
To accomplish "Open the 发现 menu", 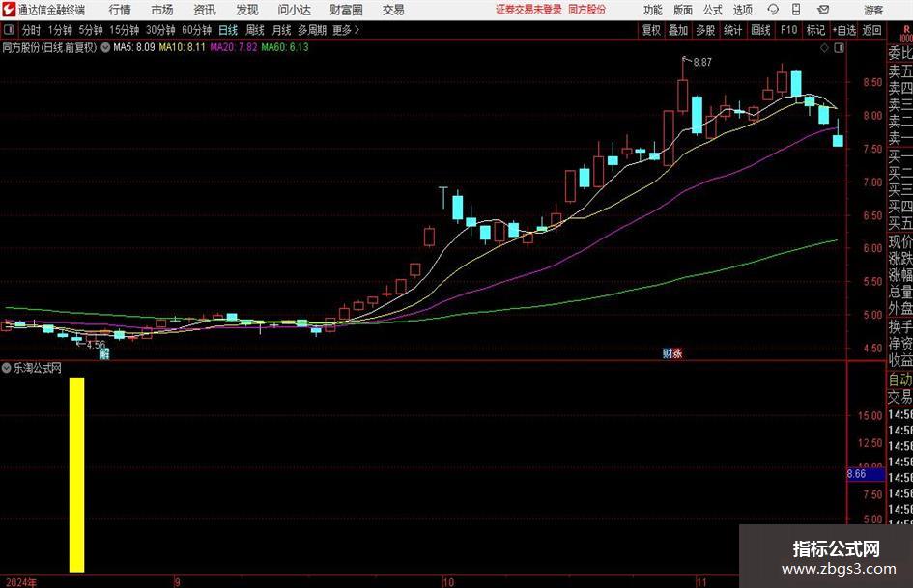I will point(247,10).
